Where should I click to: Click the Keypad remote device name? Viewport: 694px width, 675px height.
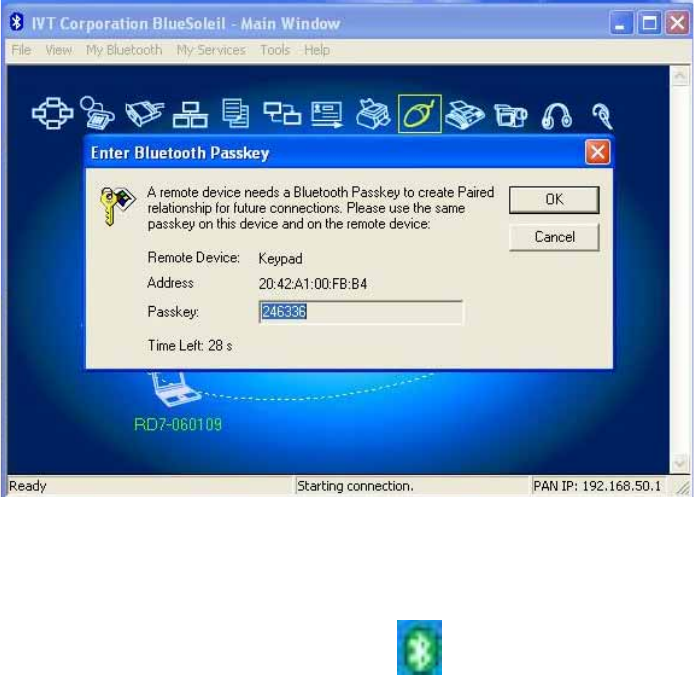coord(280,258)
